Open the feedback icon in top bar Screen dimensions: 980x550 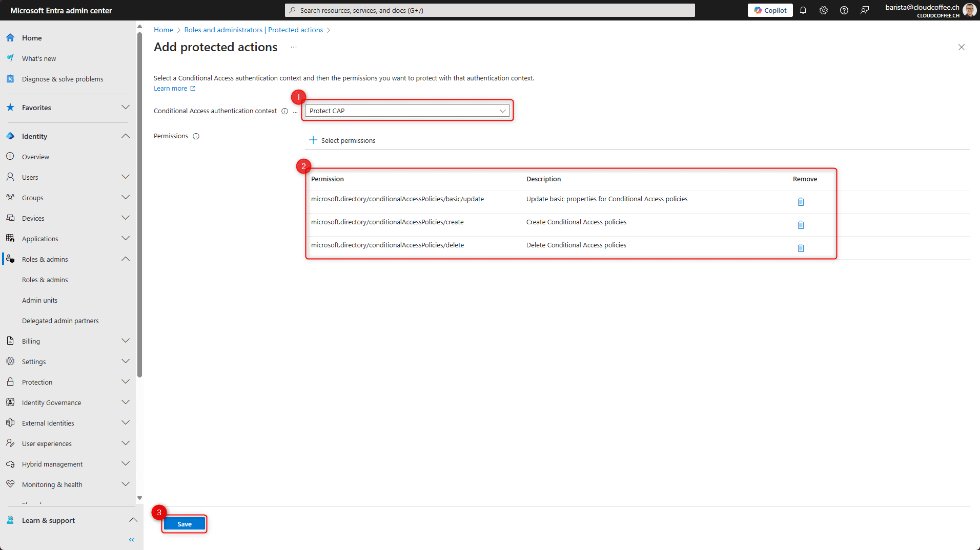coord(865,10)
